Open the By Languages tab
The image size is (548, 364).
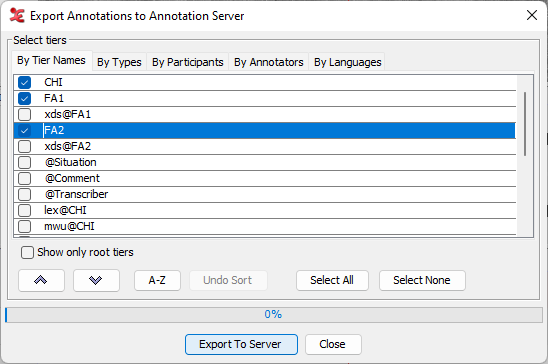[x=347, y=62]
